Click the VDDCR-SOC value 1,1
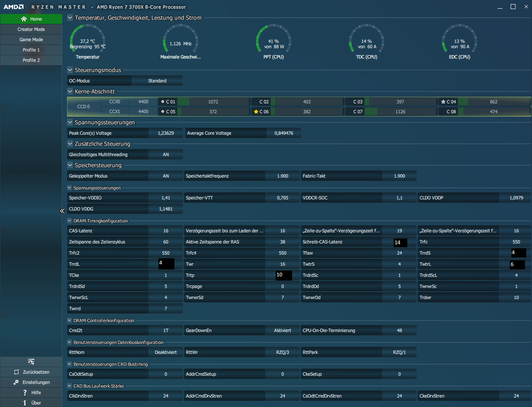532x407 pixels. [400, 198]
